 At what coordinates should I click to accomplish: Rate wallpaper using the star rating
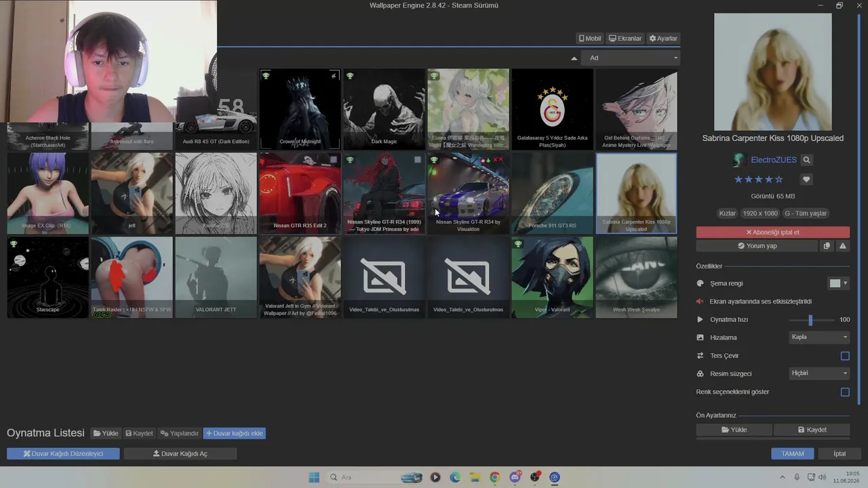click(759, 180)
